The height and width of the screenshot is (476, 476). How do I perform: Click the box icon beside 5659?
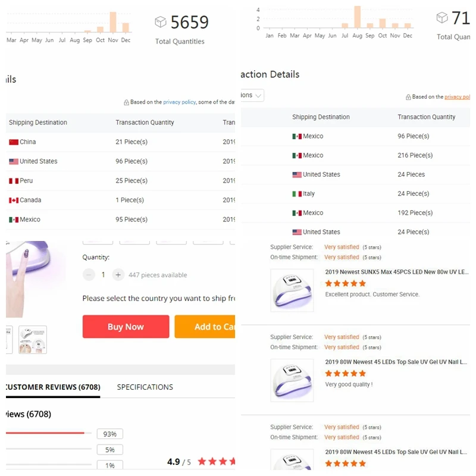[x=160, y=22]
